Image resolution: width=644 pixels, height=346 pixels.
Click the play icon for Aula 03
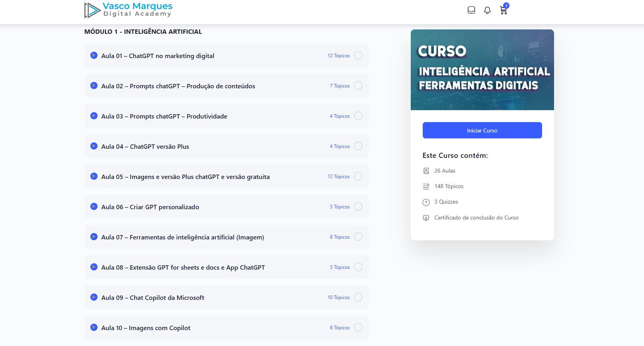94,116
